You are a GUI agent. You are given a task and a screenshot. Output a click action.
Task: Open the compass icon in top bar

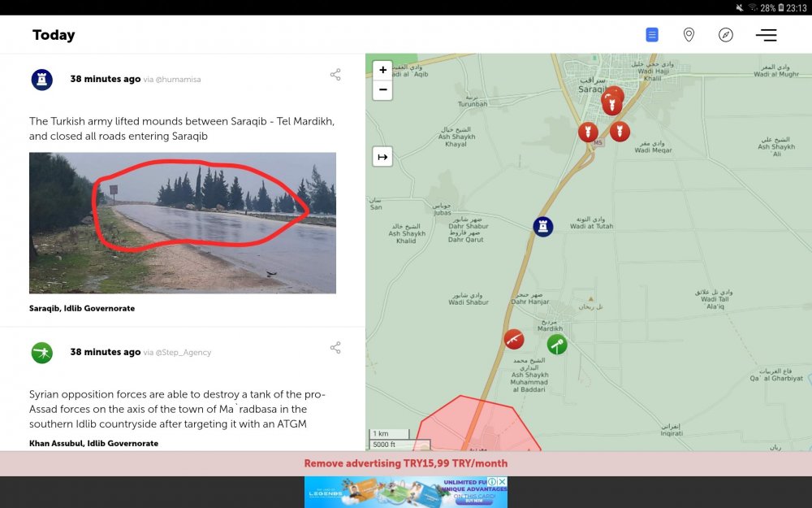[726, 35]
